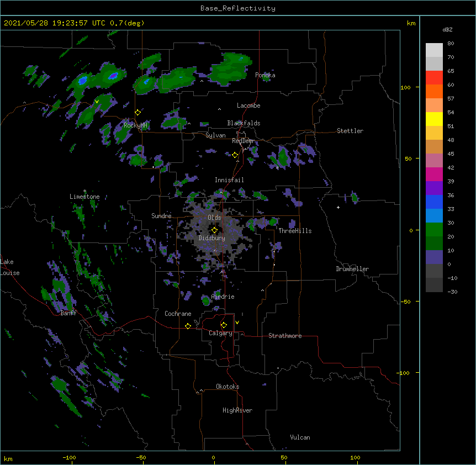The width and height of the screenshot is (476, 465).
Task: Click the Airdrie city label
Action: (x=223, y=297)
